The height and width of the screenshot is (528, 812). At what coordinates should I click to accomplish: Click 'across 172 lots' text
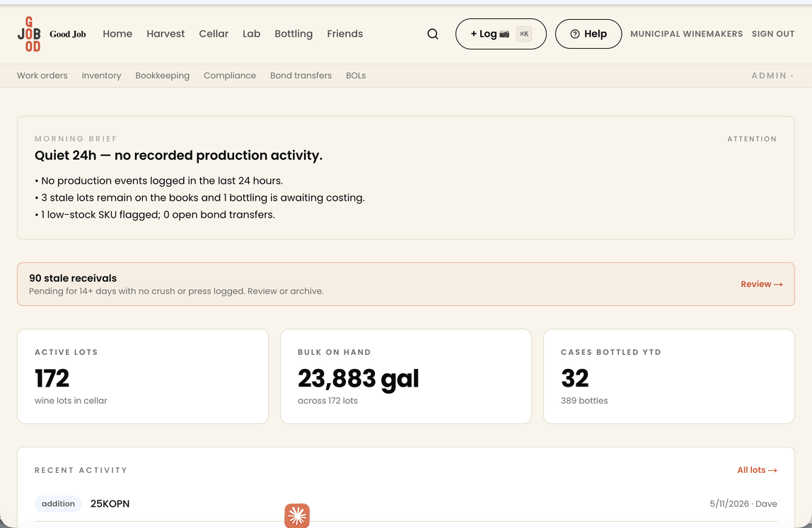pos(327,401)
